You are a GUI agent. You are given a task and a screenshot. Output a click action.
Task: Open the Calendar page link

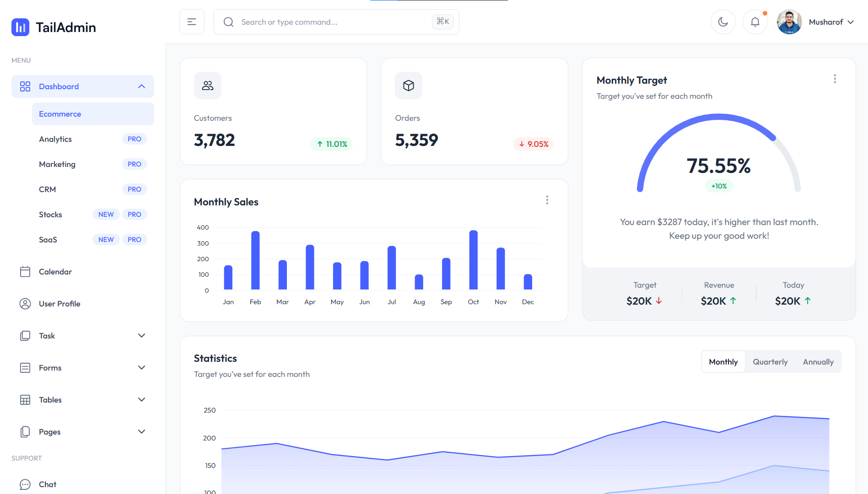(x=83, y=272)
